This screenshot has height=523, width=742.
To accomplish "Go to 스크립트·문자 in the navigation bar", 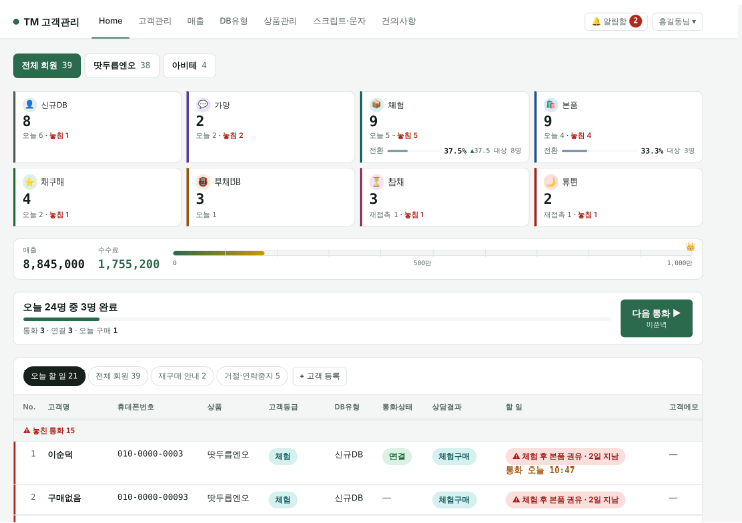I will pos(339,21).
